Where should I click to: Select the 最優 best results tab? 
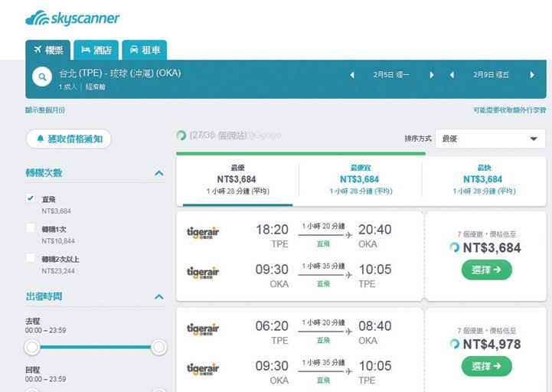(237, 181)
